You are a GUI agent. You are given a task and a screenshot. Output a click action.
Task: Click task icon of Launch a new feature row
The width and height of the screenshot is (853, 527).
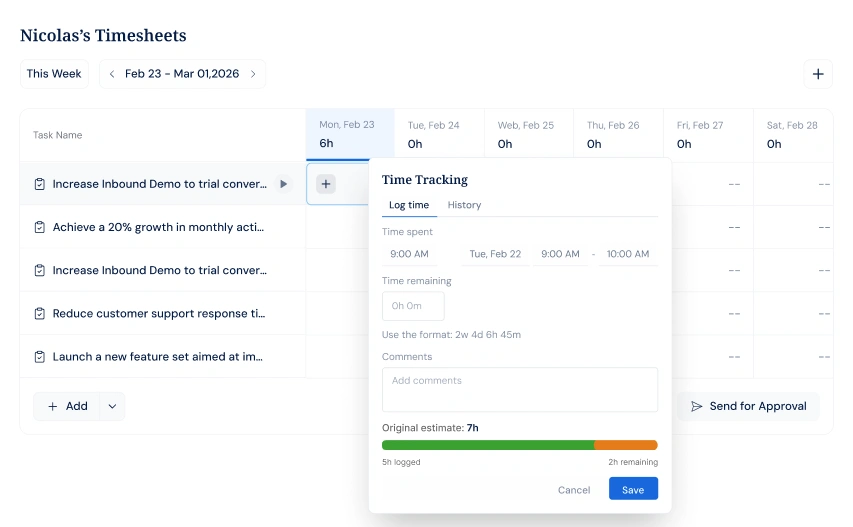pos(40,357)
